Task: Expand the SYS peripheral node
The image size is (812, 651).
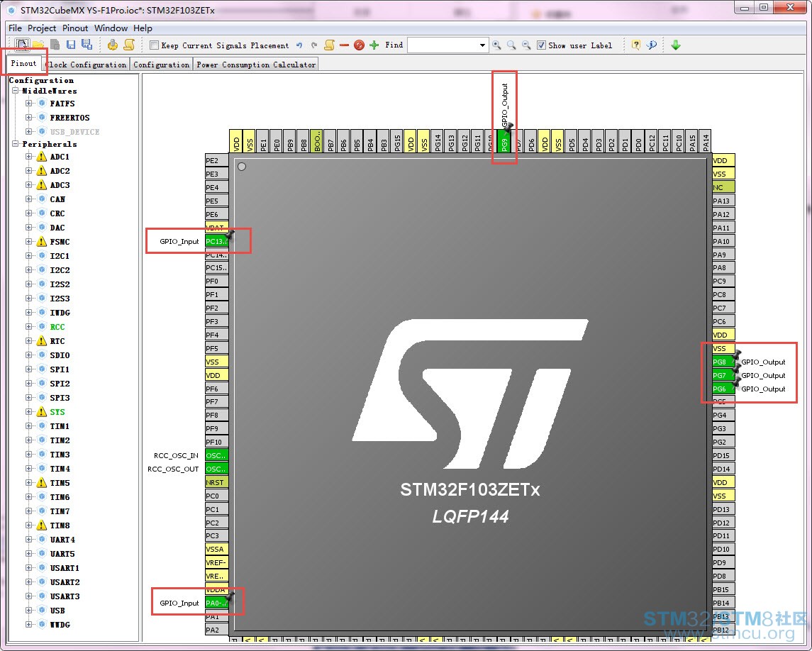Action: point(29,412)
